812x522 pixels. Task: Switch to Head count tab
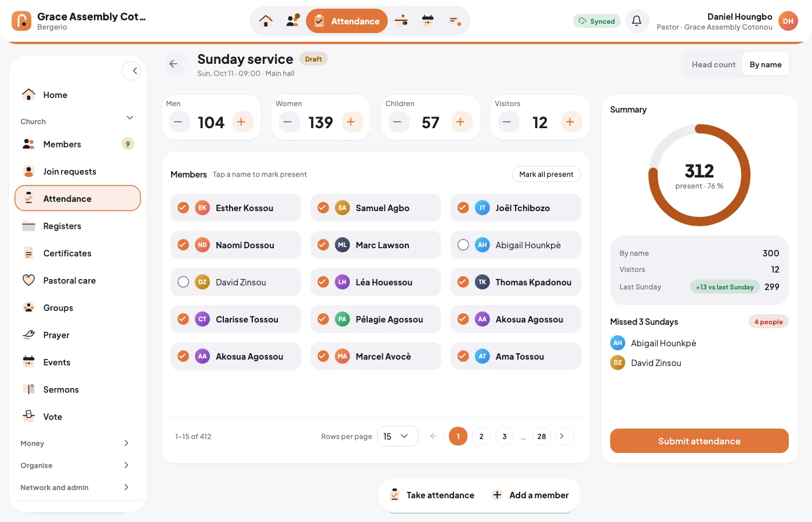click(x=713, y=64)
